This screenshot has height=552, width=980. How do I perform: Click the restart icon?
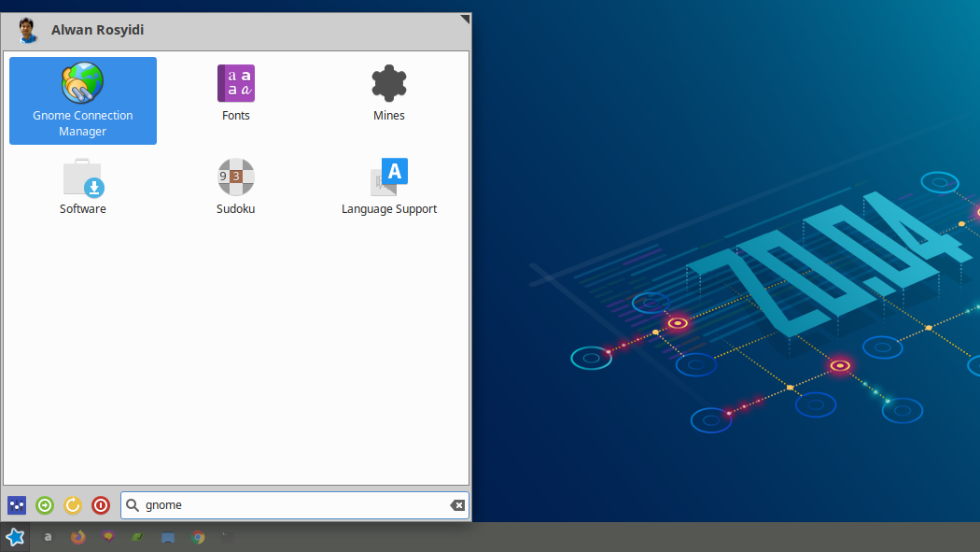pyautogui.click(x=73, y=504)
